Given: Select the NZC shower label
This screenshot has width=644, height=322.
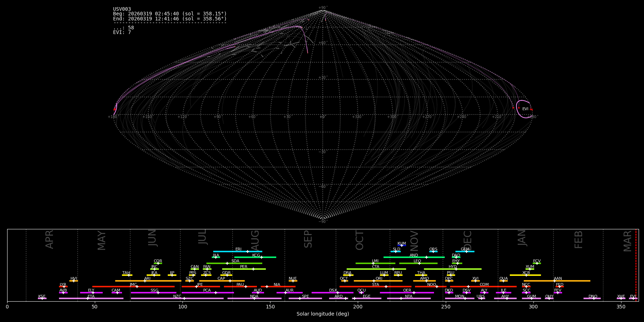Looking at the screenshot, I should click(x=177, y=297).
